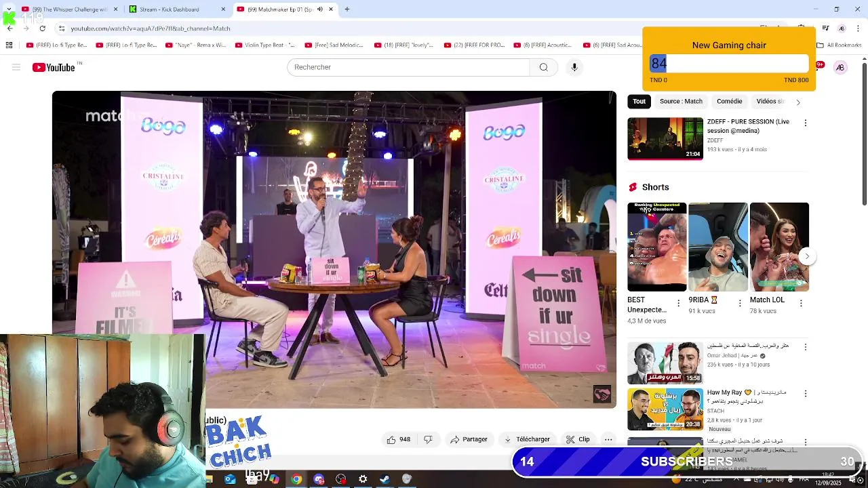Screen dimensions: 868x488
Task: Open more actions next to Clip
Action: click(608, 439)
